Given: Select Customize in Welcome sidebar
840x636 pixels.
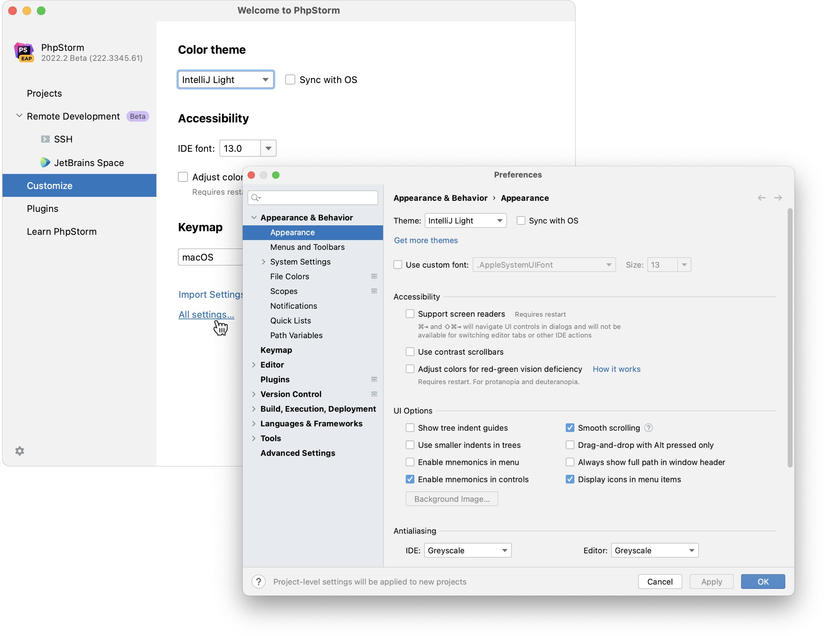Looking at the screenshot, I should point(79,186).
